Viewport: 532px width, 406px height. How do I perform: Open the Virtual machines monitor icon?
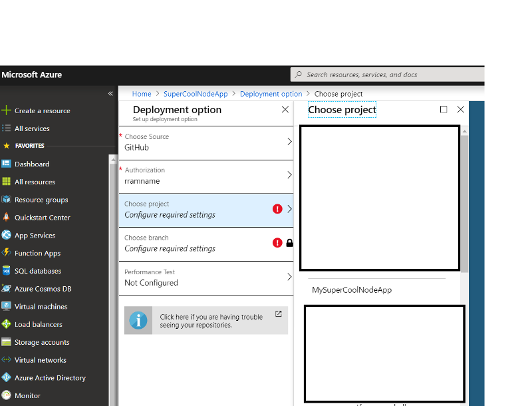pyautogui.click(x=6, y=306)
